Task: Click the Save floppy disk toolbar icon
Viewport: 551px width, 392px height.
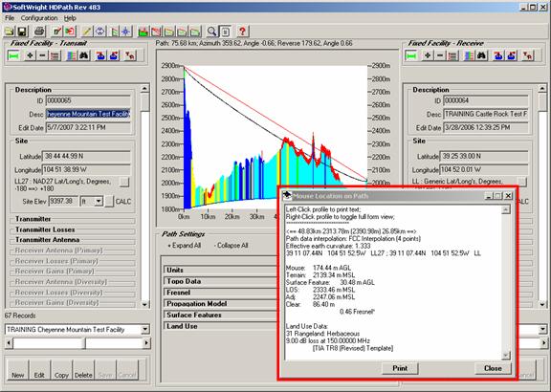Action: click(x=22, y=32)
